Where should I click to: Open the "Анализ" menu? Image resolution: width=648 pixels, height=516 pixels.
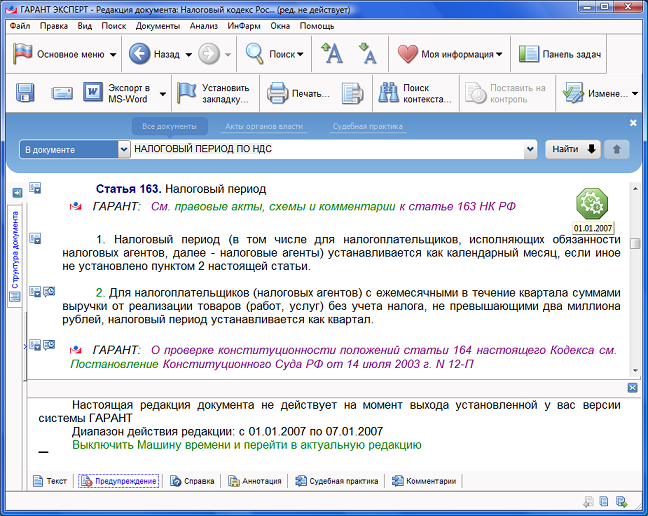(x=203, y=25)
